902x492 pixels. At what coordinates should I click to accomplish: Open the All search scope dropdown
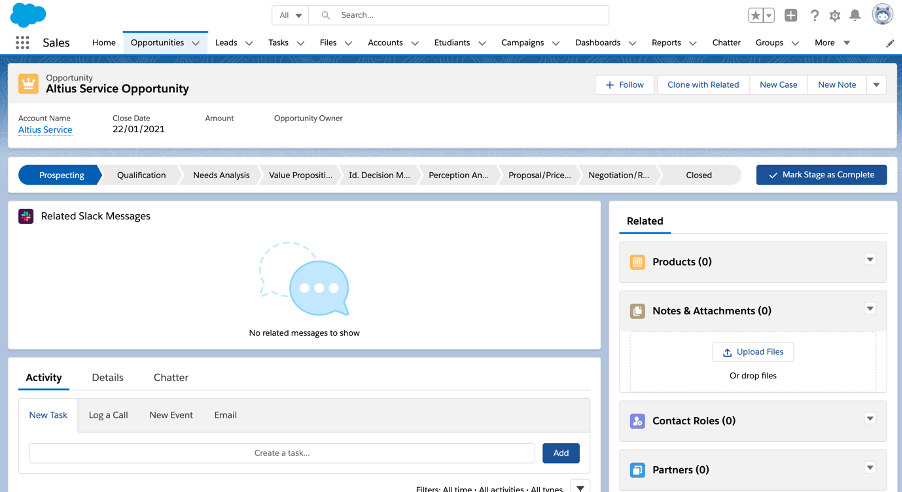[291, 16]
